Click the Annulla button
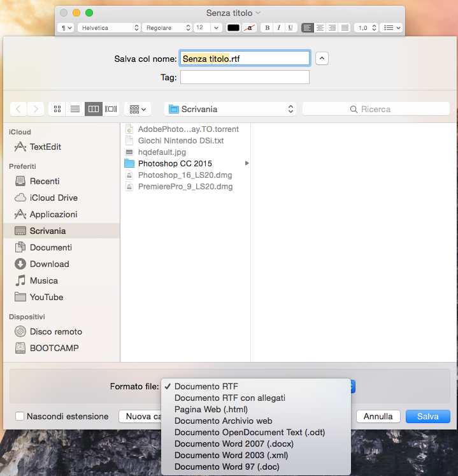The image size is (458, 476). pos(378,416)
